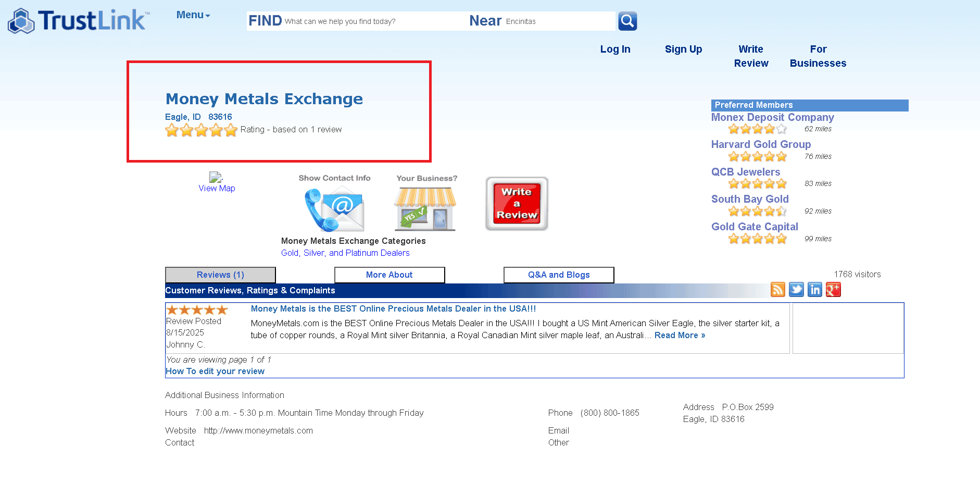Click the red Write a Review button
Image resolution: width=980 pixels, height=483 pixels.
coord(517,204)
